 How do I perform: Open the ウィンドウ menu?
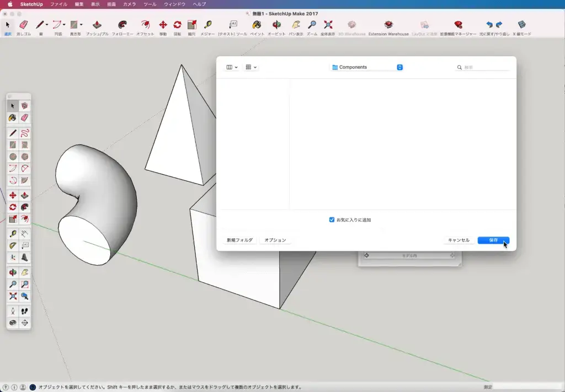point(174,4)
